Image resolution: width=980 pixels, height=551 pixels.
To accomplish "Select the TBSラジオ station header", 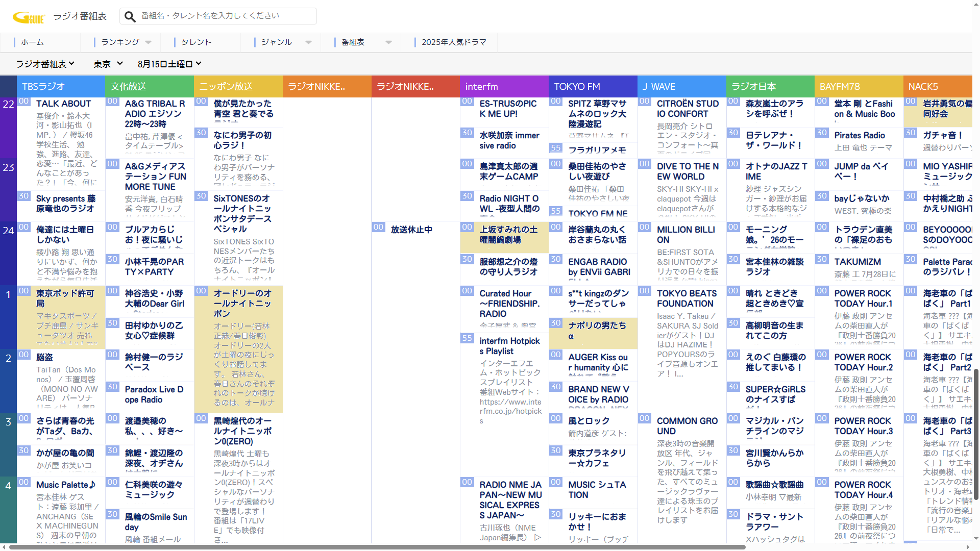I will tap(61, 86).
